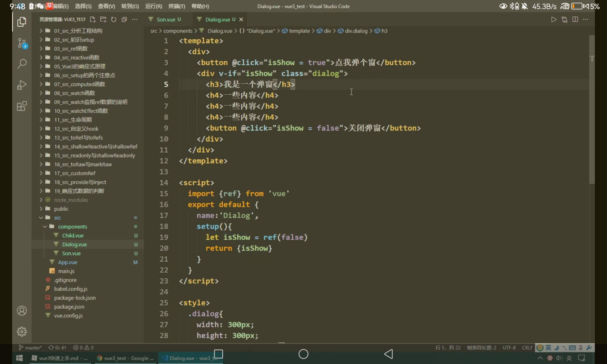This screenshot has height=364, width=607.
Task: Collapse all folders in explorer icon
Action: pyautogui.click(x=124, y=19)
